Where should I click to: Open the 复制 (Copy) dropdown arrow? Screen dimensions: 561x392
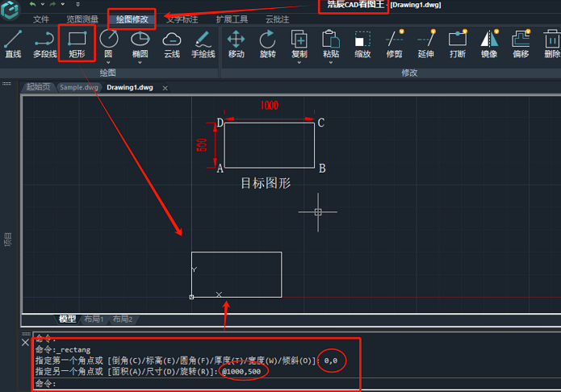pos(299,62)
